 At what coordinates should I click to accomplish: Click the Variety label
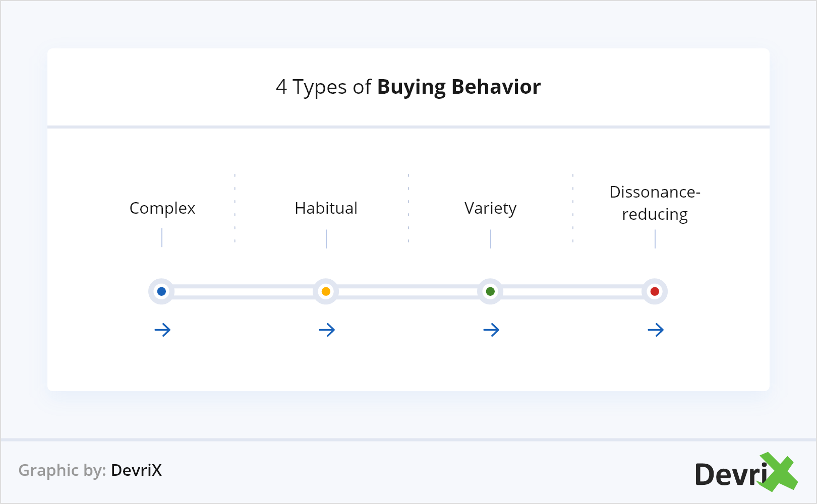[x=490, y=208]
